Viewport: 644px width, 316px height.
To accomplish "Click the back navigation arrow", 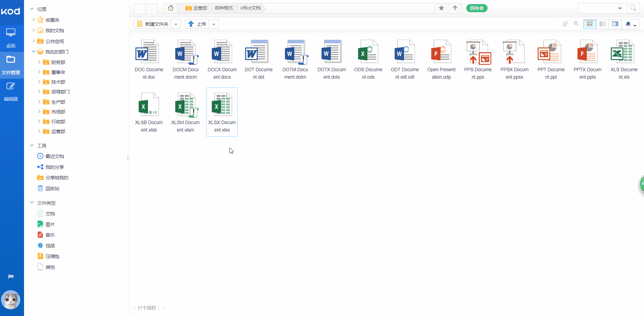I will click(140, 8).
